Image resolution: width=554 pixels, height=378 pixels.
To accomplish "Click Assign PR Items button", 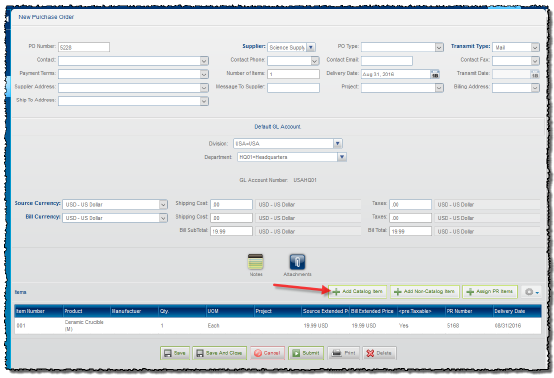I will tap(490, 292).
